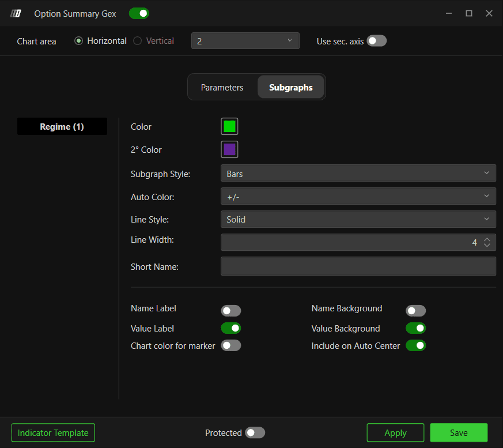The height and width of the screenshot is (448, 503).
Task: Click the app logo icon in title bar
Action: coord(16,13)
